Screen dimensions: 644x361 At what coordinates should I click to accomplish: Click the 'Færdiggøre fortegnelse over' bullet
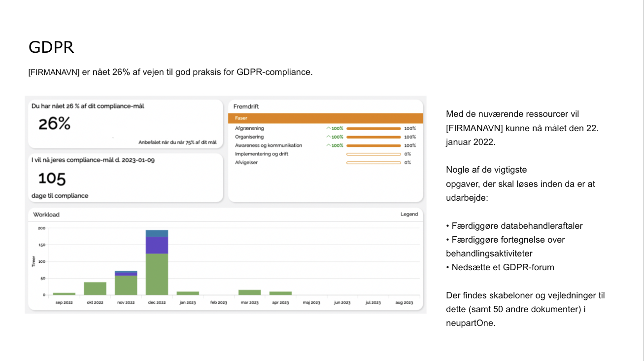click(x=505, y=240)
